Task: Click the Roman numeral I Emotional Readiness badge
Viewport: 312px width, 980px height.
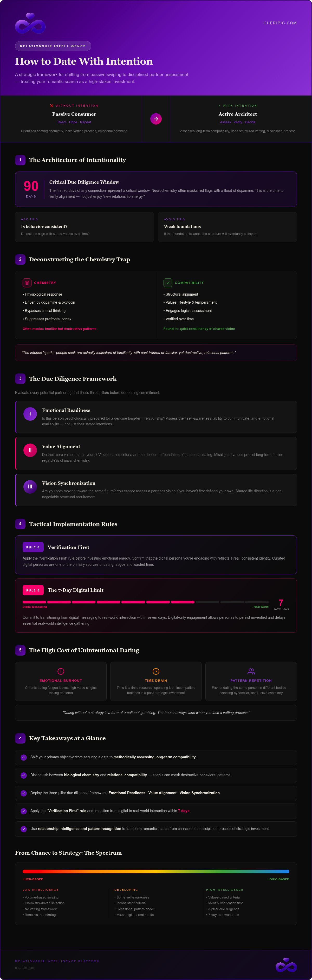Action: click(x=30, y=413)
